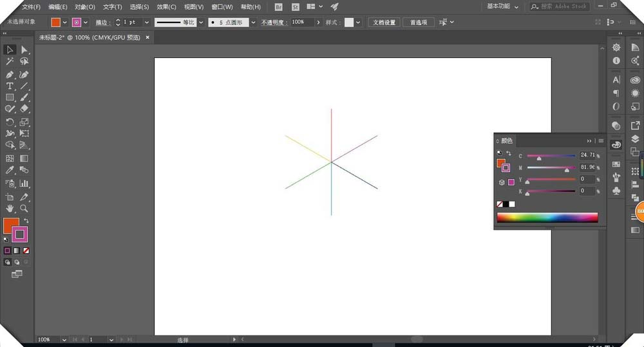Select the Lasso tool
This screenshot has height=347, width=644.
(24, 62)
